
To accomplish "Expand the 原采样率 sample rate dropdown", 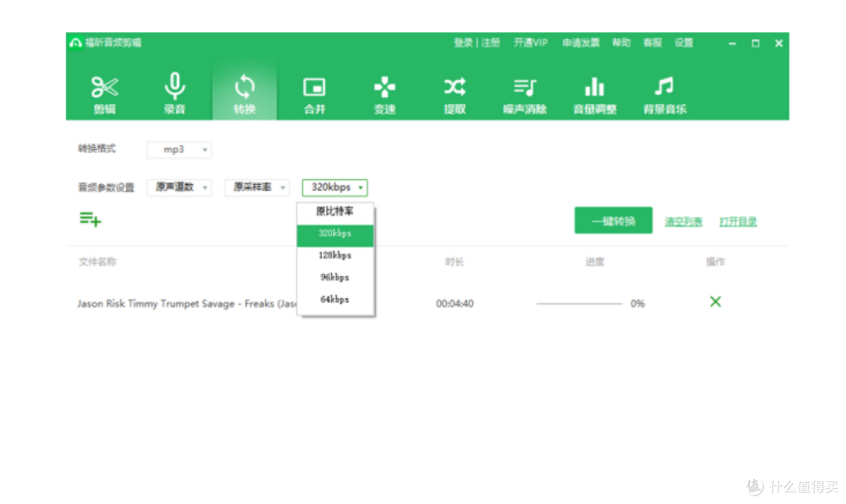I will [x=258, y=187].
